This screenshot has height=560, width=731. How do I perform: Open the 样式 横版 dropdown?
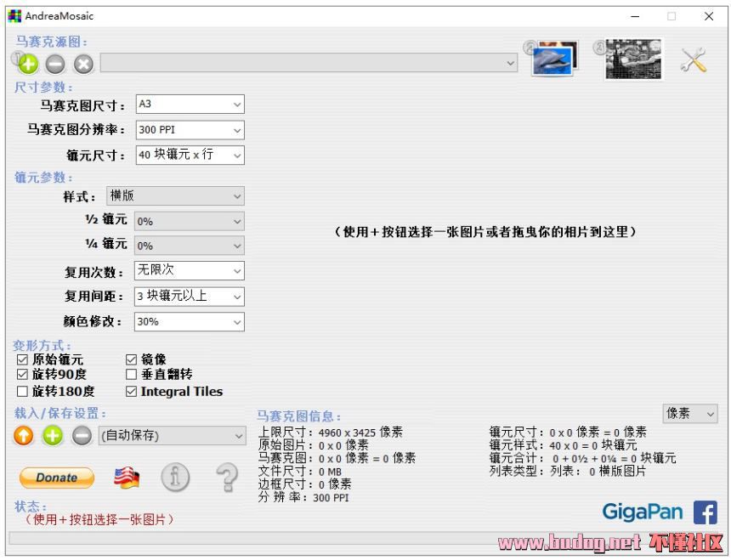[x=175, y=196]
